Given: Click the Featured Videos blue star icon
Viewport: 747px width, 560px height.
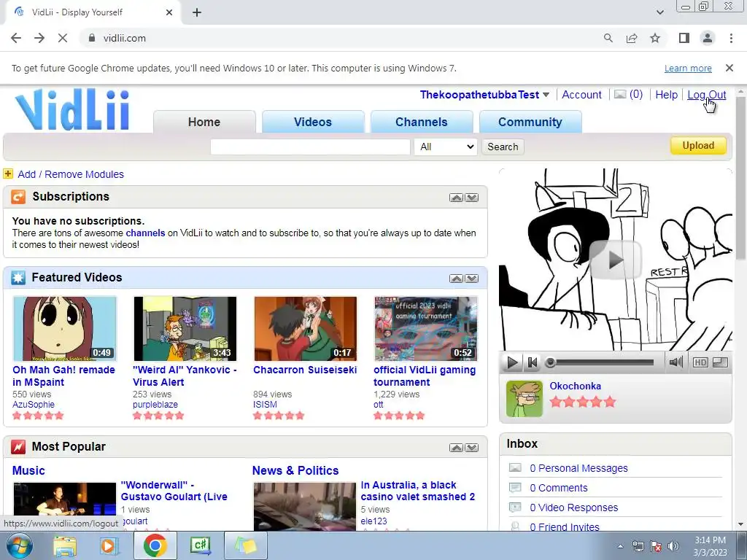Looking at the screenshot, I should click(x=18, y=278).
